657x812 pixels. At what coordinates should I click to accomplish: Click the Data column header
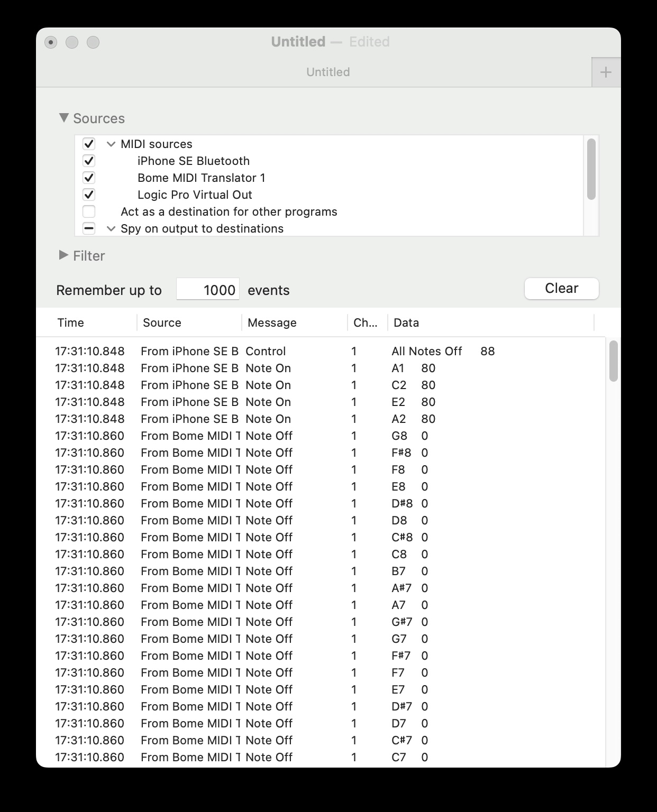tap(406, 322)
